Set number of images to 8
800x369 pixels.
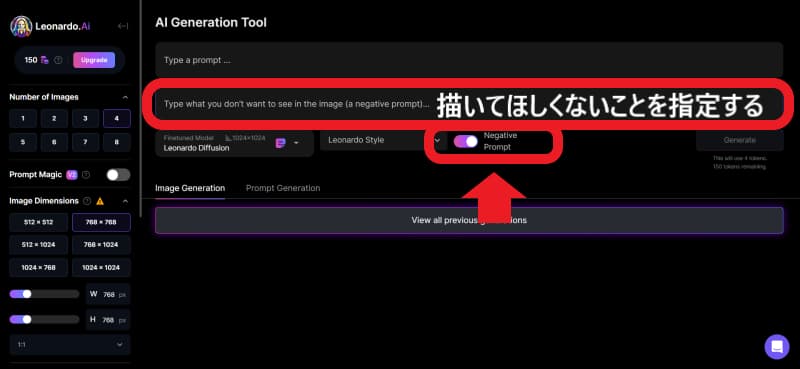(x=117, y=142)
